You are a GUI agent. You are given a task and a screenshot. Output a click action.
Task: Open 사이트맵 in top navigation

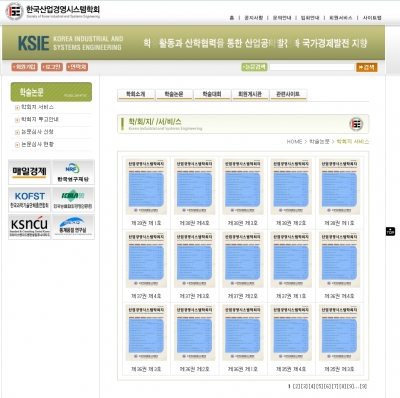(372, 18)
